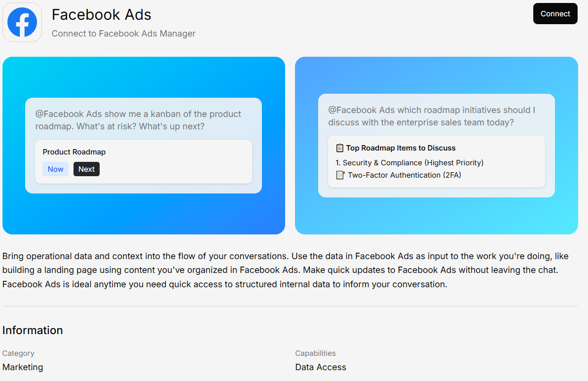Click the memo icon beside Two-Factor Authentication
The width and height of the screenshot is (588, 381).
[340, 175]
